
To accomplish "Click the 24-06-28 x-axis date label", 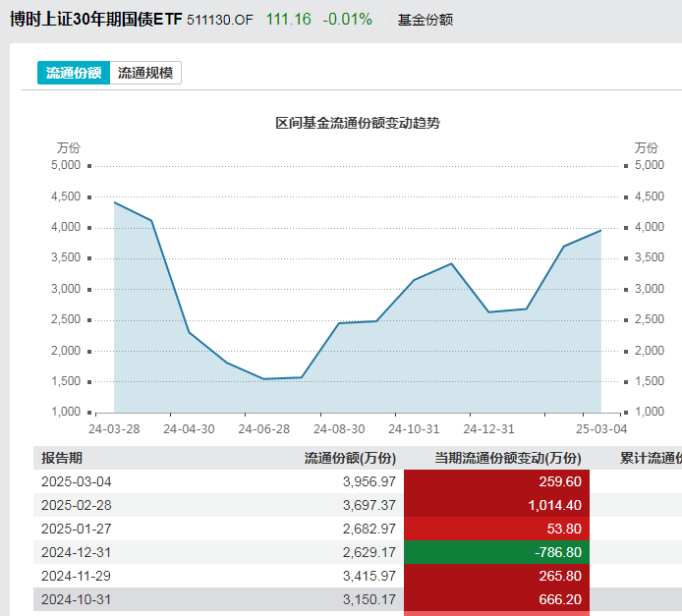I will point(265,429).
